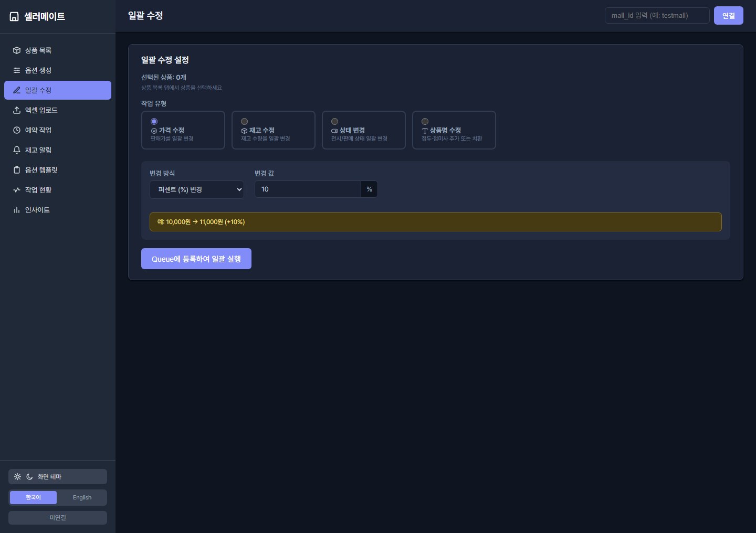Click the box icon beside 상품 목록
The image size is (756, 533).
[x=17, y=50]
